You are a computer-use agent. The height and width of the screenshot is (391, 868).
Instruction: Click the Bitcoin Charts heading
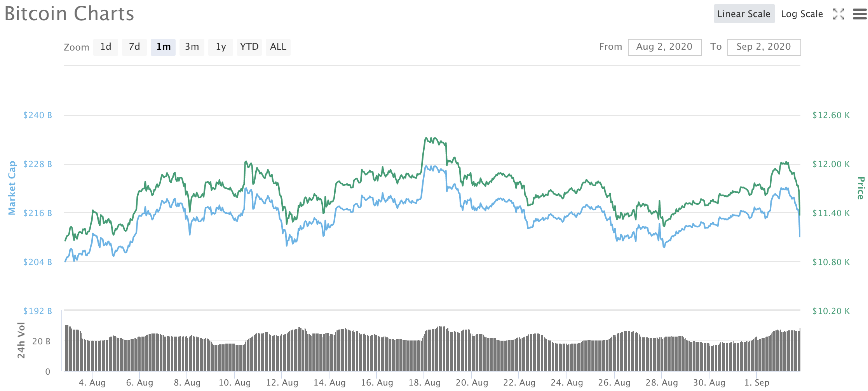click(69, 14)
